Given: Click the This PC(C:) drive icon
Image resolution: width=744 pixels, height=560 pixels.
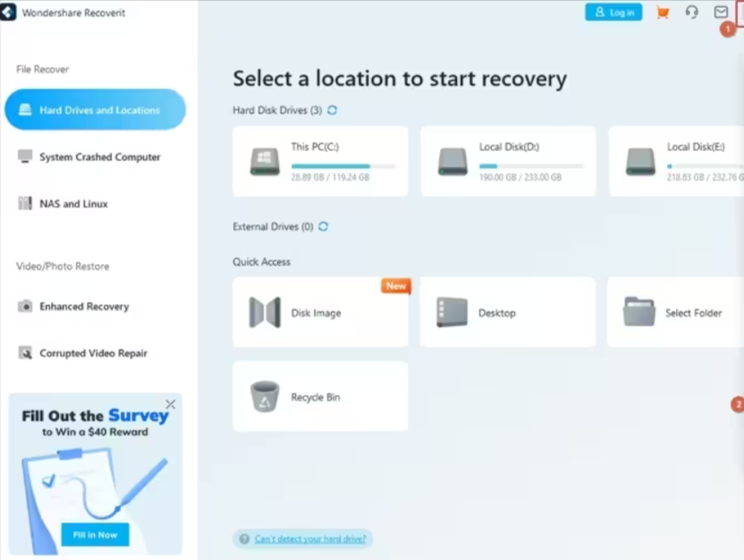Looking at the screenshot, I should click(265, 161).
